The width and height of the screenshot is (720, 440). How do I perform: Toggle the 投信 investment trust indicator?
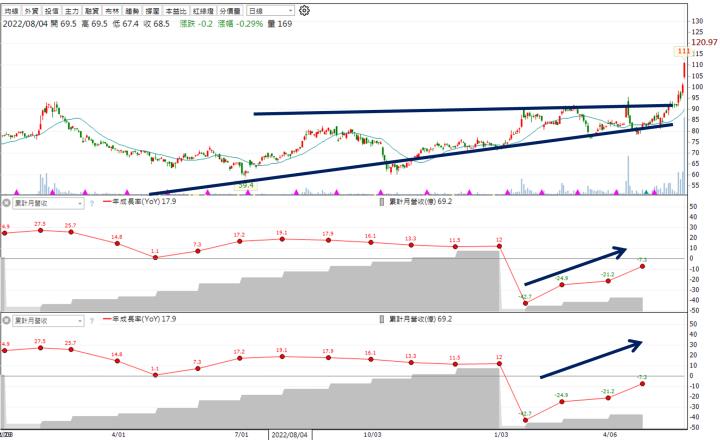tap(51, 11)
